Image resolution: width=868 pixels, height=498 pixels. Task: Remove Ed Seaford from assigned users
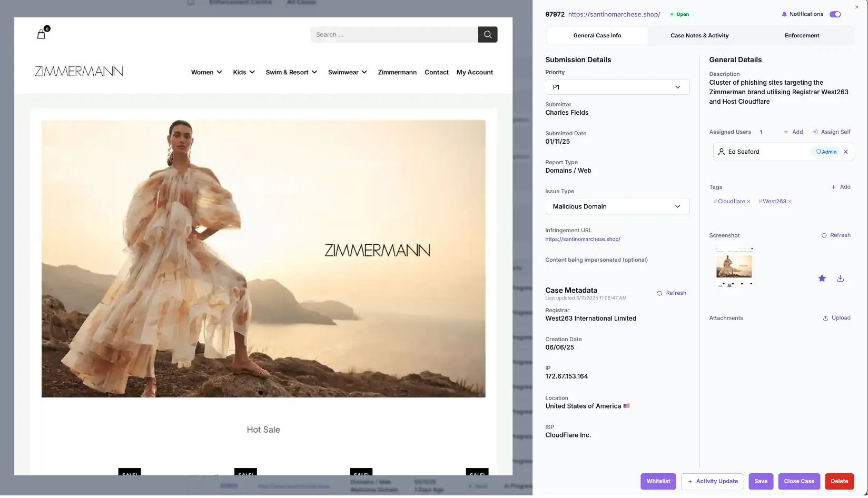[845, 152]
